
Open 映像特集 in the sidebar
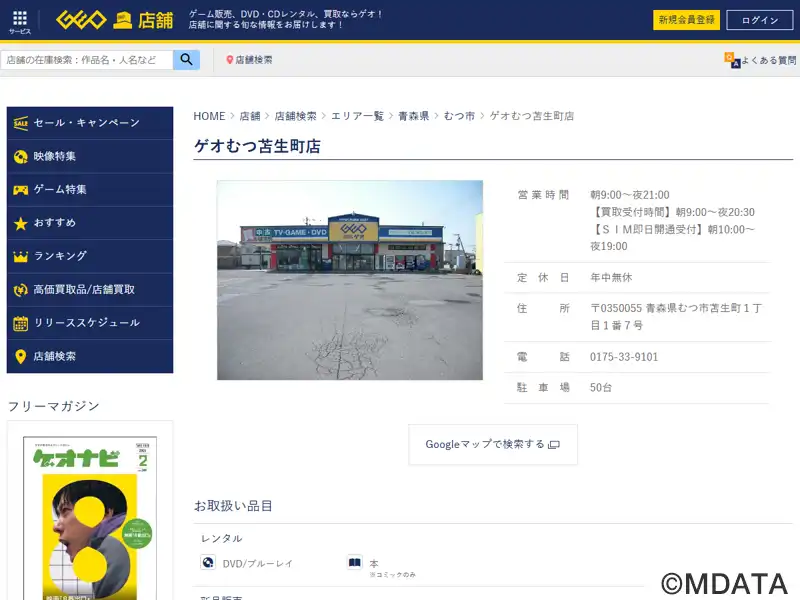click(90, 157)
